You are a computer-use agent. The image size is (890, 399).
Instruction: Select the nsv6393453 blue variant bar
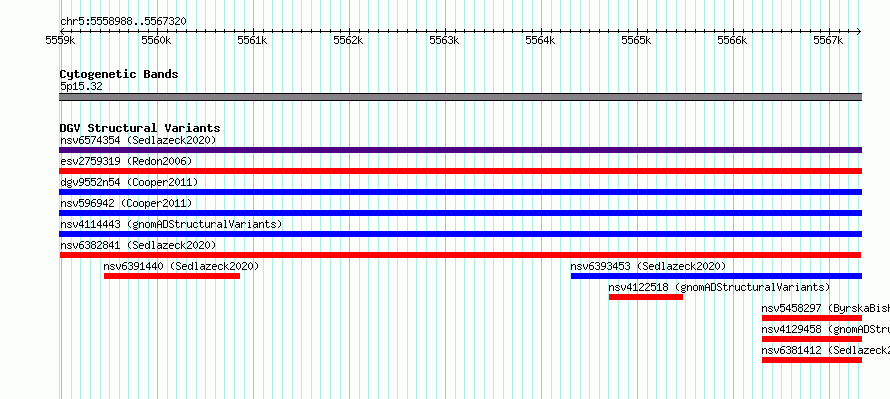coord(716,276)
